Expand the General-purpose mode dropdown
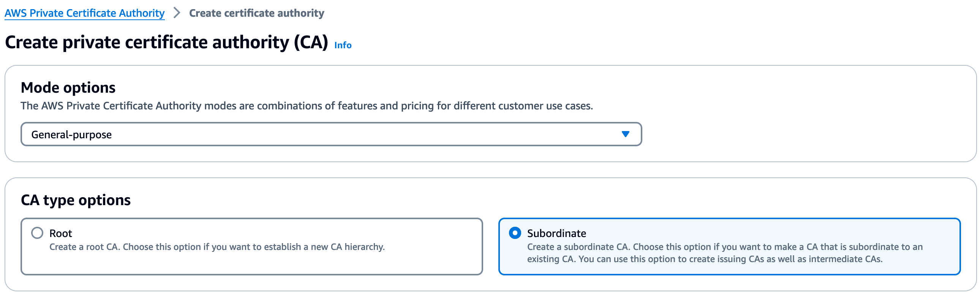 click(331, 134)
